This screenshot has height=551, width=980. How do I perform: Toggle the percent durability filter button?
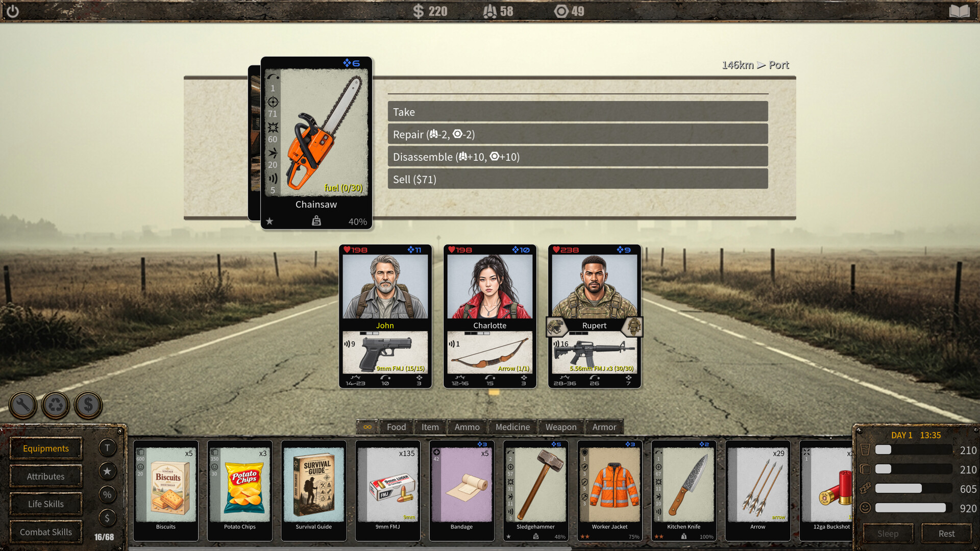[x=107, y=494]
